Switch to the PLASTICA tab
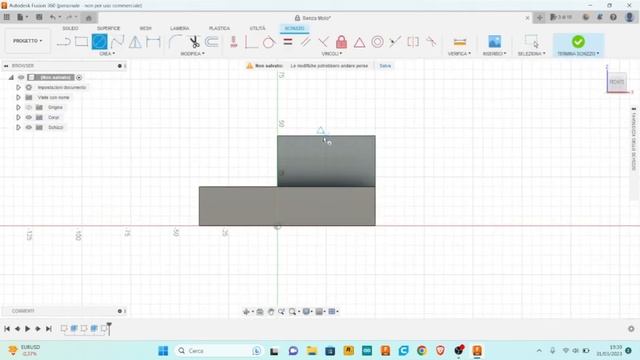 coord(219,28)
